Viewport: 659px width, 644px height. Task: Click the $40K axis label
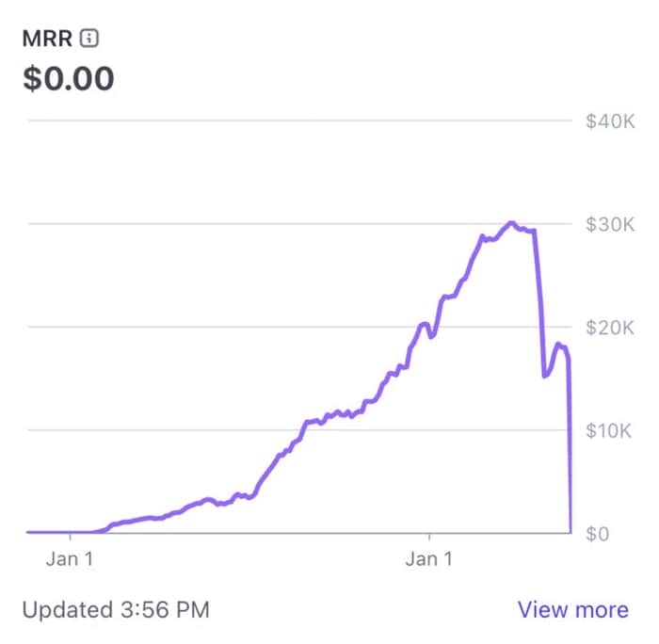click(610, 121)
